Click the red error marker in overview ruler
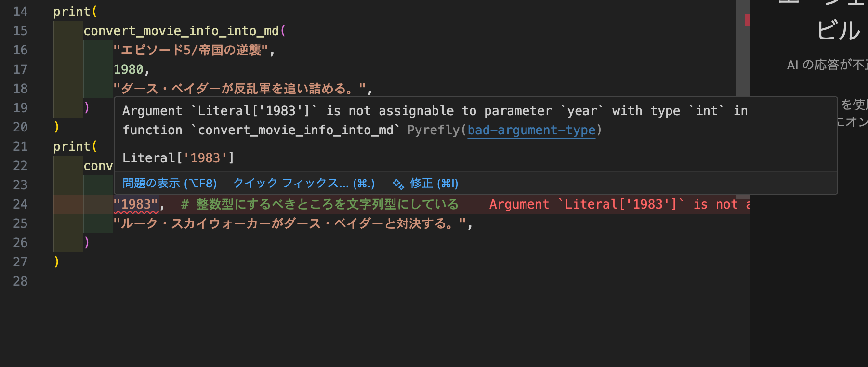The width and height of the screenshot is (868, 367). click(747, 20)
